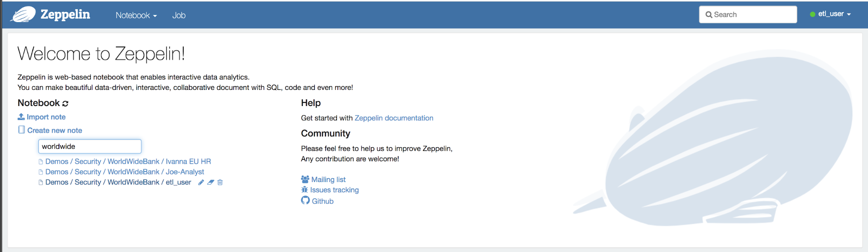The height and width of the screenshot is (252, 868).
Task: Click the Zeppelin logo icon
Action: [23, 14]
